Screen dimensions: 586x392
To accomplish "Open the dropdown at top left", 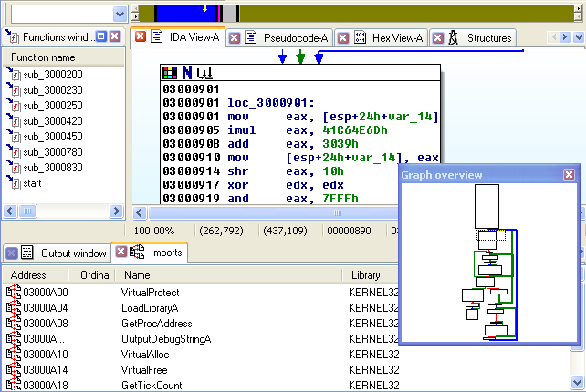I will click(x=120, y=14).
